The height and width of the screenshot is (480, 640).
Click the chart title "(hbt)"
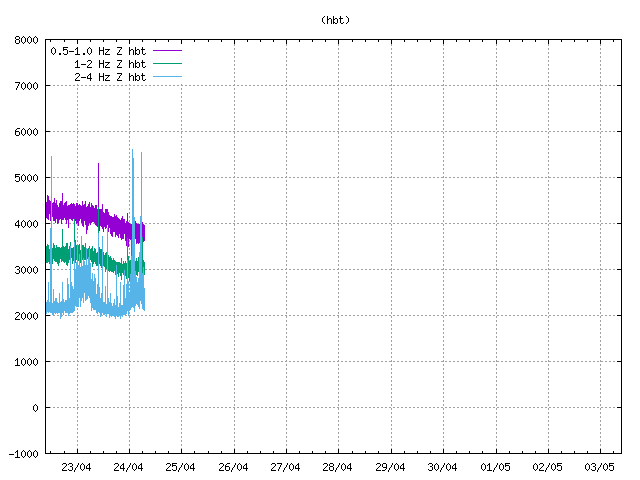[335, 20]
